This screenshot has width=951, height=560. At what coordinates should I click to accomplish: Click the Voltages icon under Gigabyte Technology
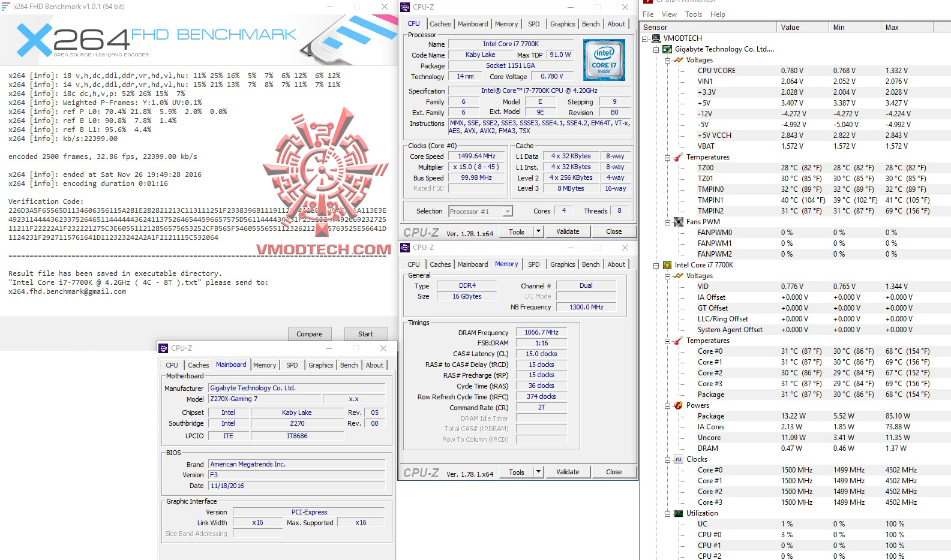pos(679,60)
